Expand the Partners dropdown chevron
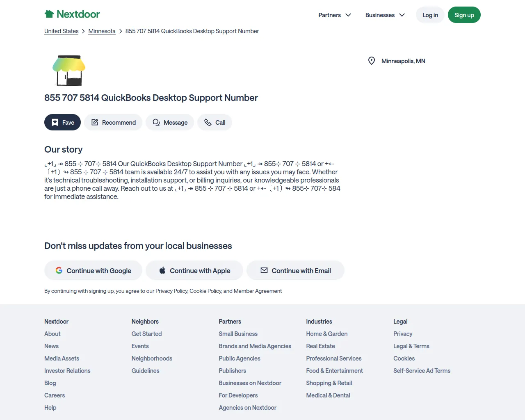This screenshot has width=525, height=420. point(348,15)
